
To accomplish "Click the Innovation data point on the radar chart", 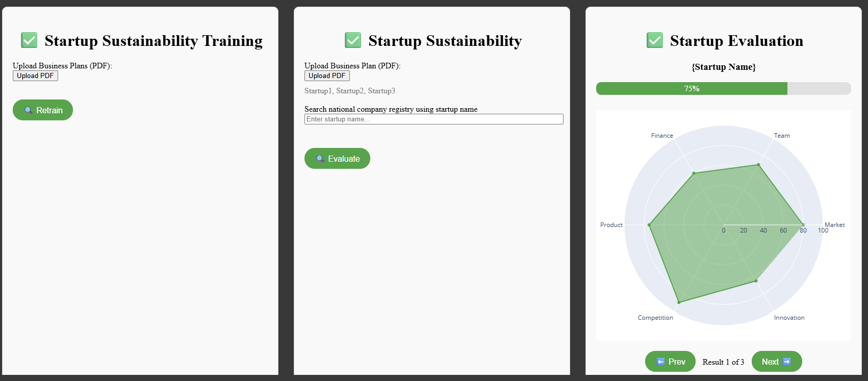I will (756, 281).
